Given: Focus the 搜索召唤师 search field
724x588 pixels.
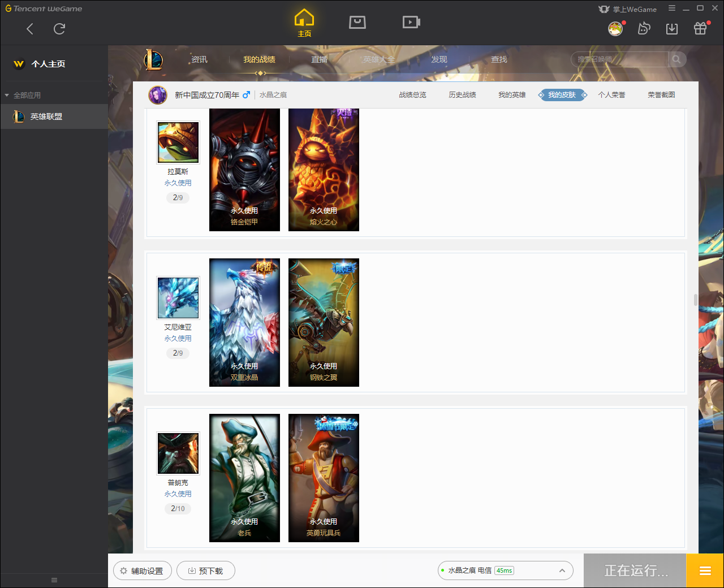Looking at the screenshot, I should (620, 59).
